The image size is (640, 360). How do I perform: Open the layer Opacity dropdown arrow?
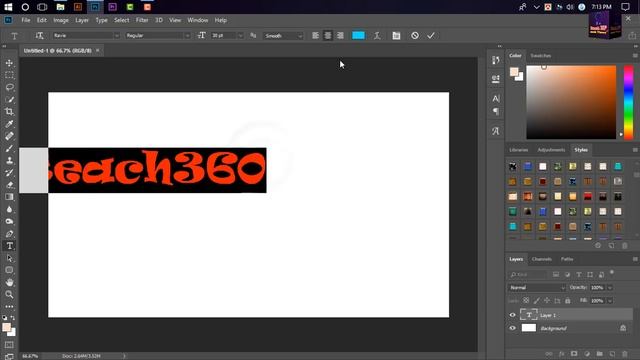coord(610,287)
